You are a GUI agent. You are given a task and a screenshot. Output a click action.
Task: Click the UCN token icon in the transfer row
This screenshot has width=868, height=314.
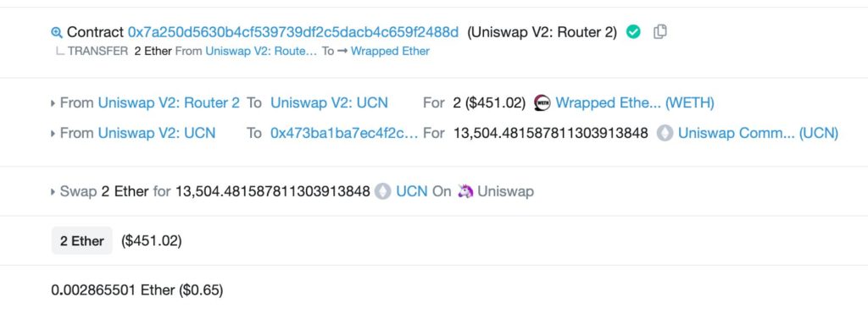(665, 133)
